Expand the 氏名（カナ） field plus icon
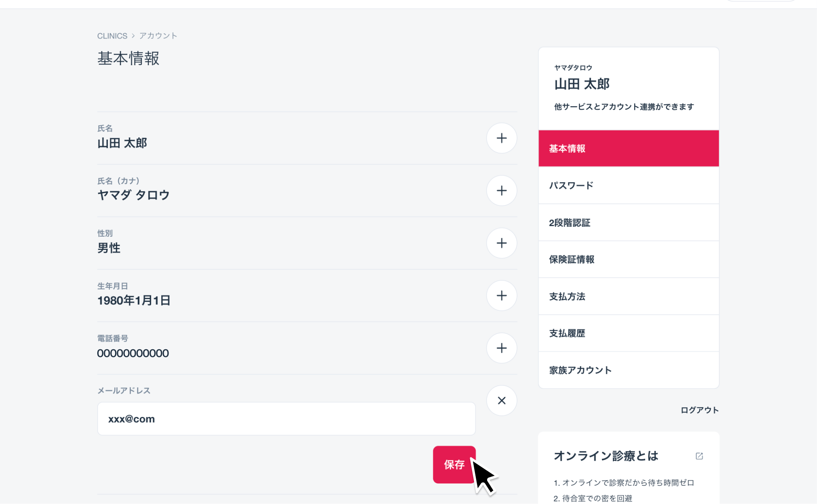Viewport: 817px width, 504px height. tap(501, 190)
